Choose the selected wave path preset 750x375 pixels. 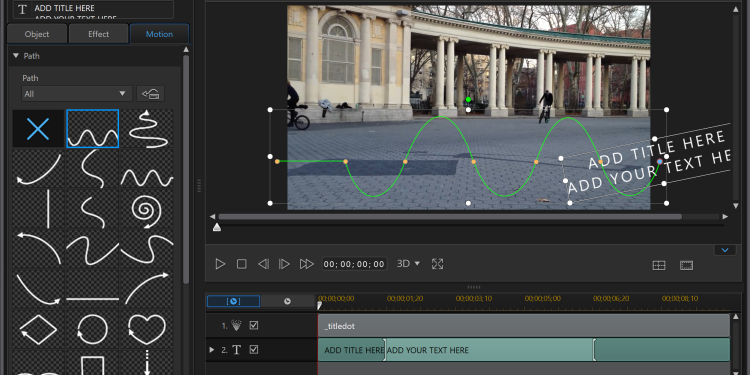(x=92, y=129)
